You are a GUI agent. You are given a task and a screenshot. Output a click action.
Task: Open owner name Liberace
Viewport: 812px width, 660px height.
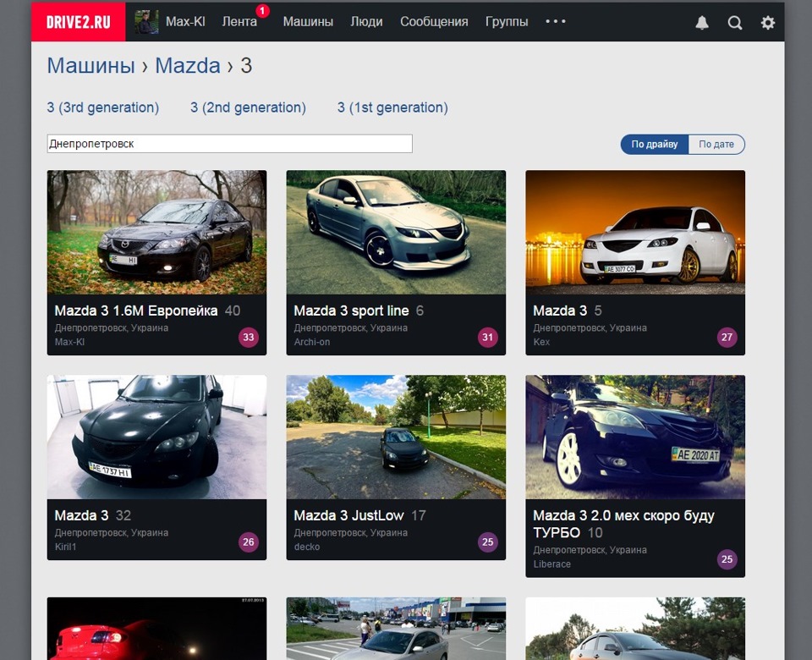coord(551,564)
